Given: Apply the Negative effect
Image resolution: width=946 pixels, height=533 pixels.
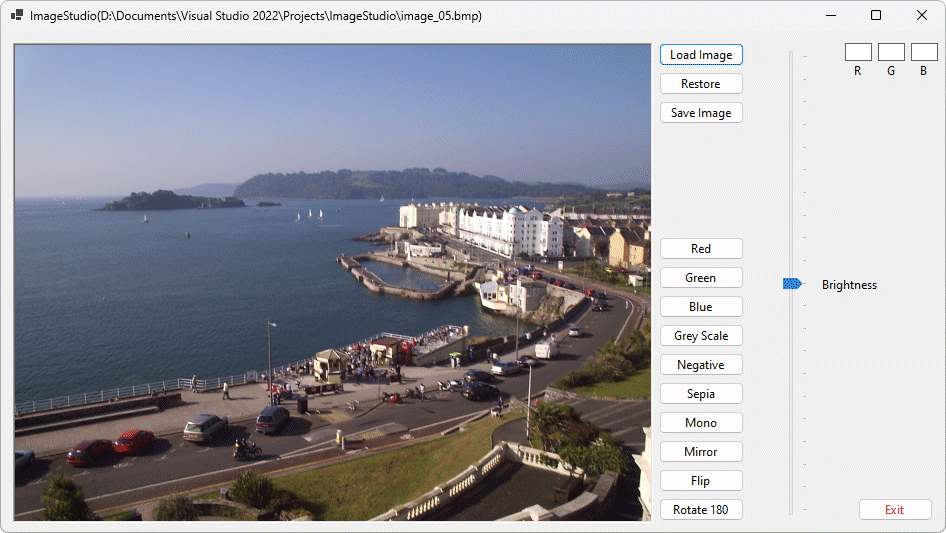Looking at the screenshot, I should 701,365.
